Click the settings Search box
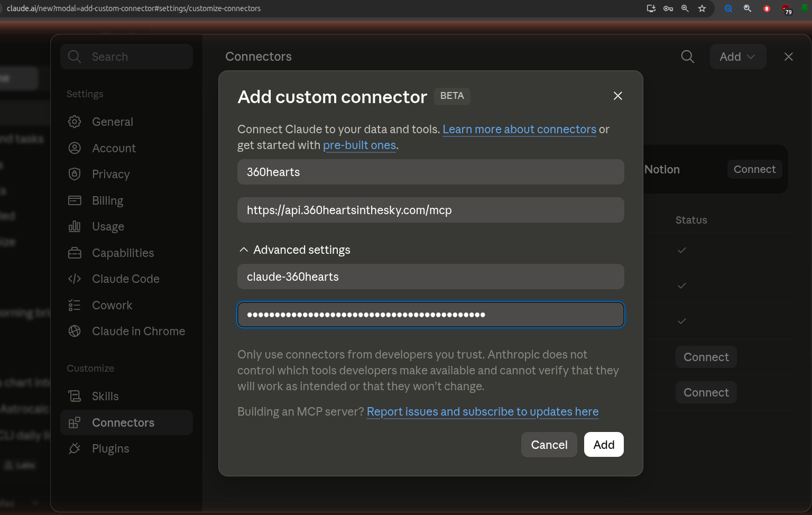The image size is (812, 515). [126, 57]
